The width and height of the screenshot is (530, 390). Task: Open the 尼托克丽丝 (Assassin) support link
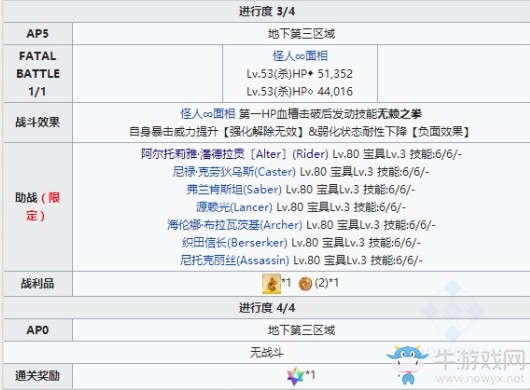tap(235, 260)
